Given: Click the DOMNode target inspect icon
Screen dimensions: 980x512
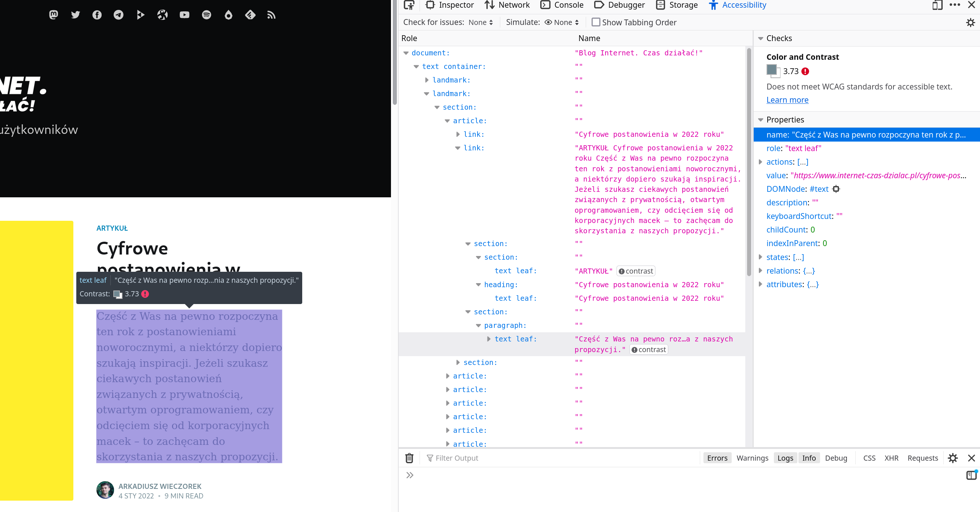Looking at the screenshot, I should [836, 189].
